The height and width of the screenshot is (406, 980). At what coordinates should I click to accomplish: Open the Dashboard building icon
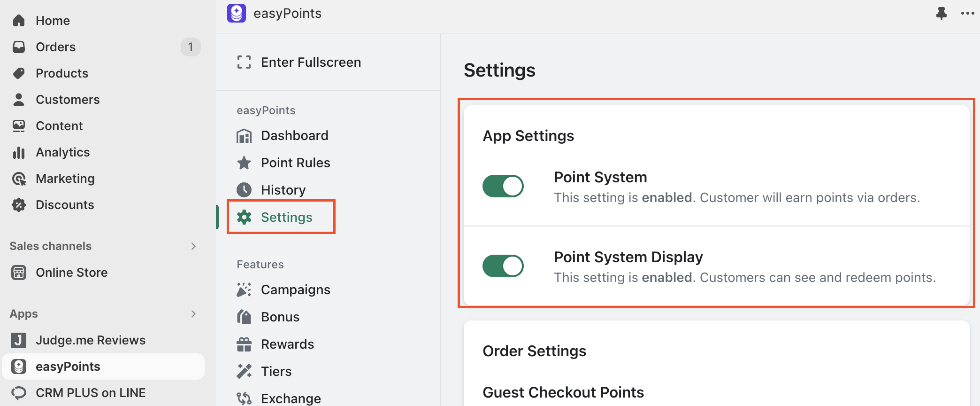[x=244, y=136]
